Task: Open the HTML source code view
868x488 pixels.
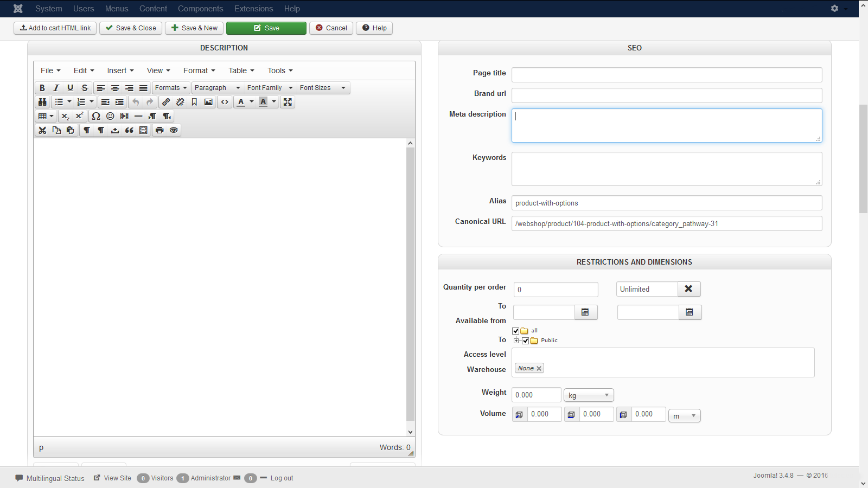Action: click(225, 102)
